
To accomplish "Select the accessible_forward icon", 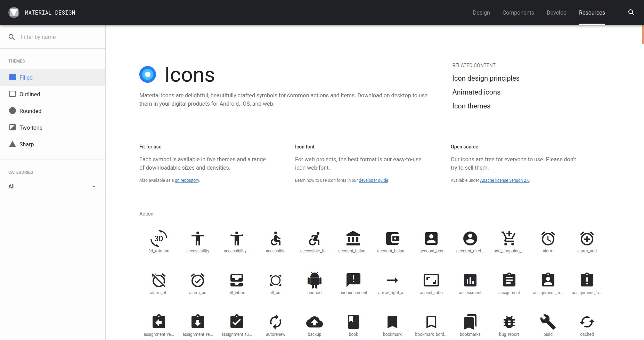I will point(315,239).
